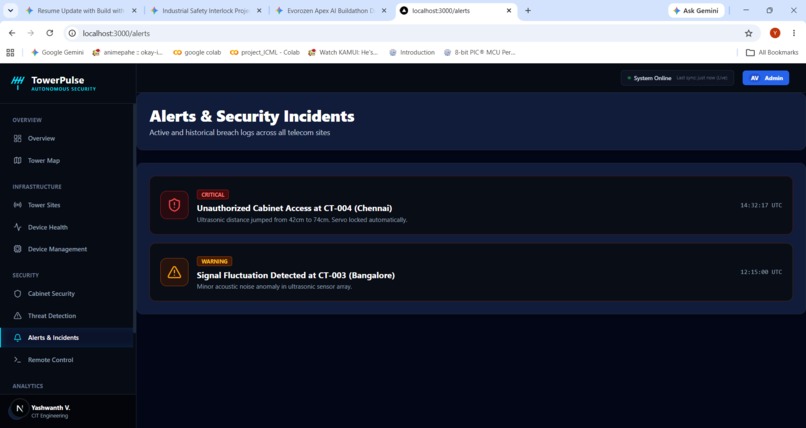Open the Google Gemini bookmark
The height and width of the screenshot is (428, 806).
(57, 52)
